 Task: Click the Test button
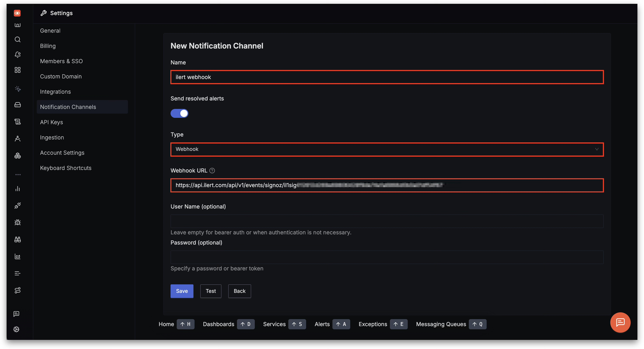click(210, 291)
